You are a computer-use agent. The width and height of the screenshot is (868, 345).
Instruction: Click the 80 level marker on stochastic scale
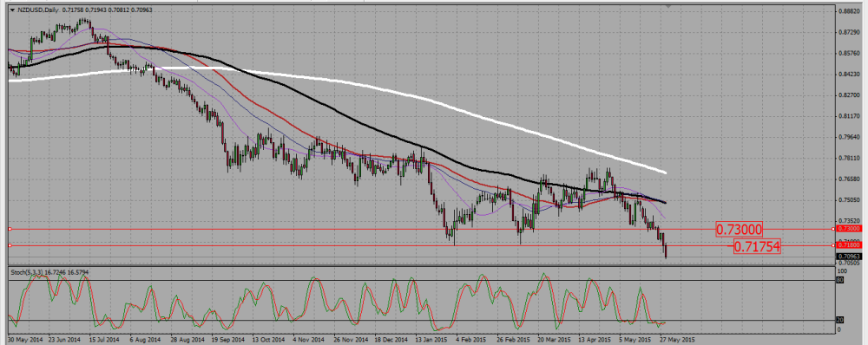(839, 280)
